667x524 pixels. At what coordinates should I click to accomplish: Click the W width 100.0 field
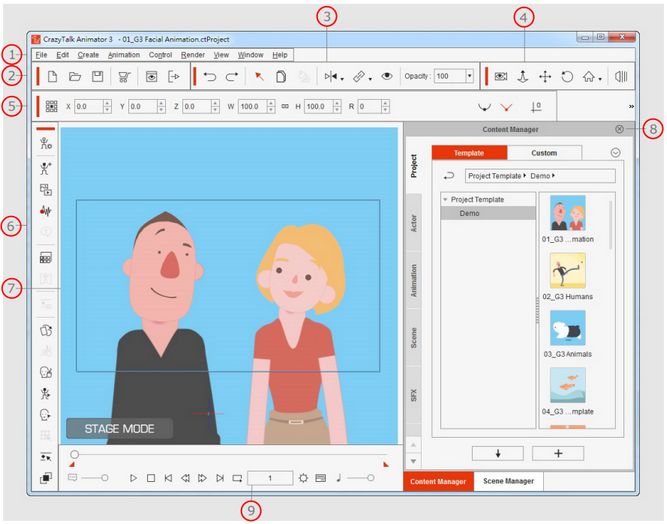253,106
